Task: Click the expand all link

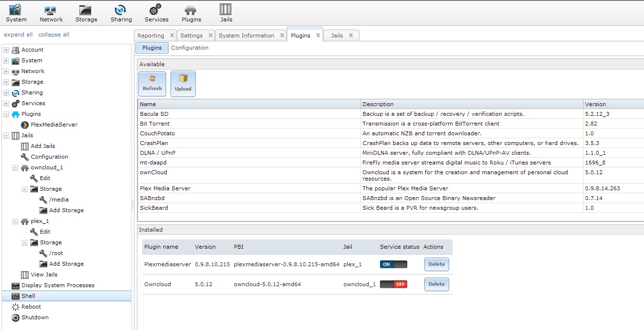Action: (x=19, y=35)
